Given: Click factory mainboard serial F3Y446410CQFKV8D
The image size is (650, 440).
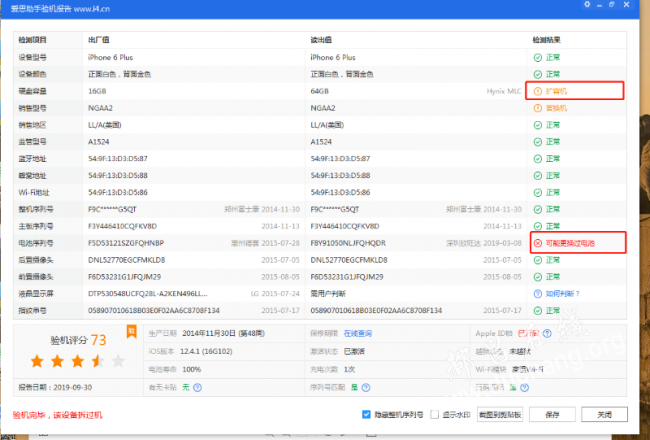Looking at the screenshot, I should tap(122, 226).
